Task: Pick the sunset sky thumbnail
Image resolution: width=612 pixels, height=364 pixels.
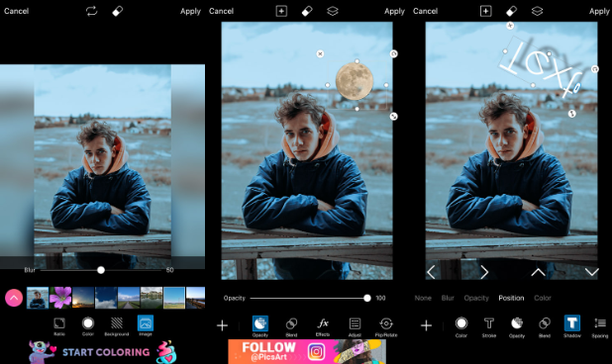Action: (83, 298)
